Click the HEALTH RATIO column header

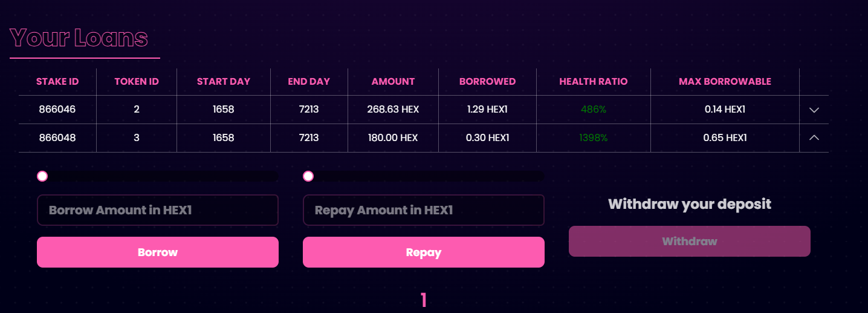(593, 82)
